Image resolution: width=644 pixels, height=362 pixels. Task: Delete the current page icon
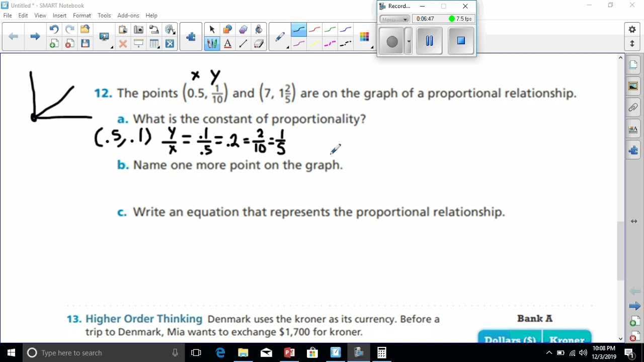(x=69, y=44)
